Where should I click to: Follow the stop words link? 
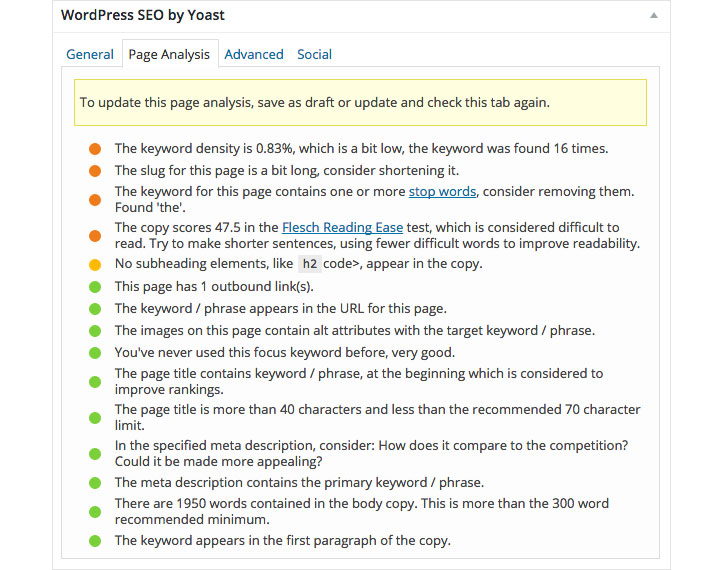click(x=442, y=191)
